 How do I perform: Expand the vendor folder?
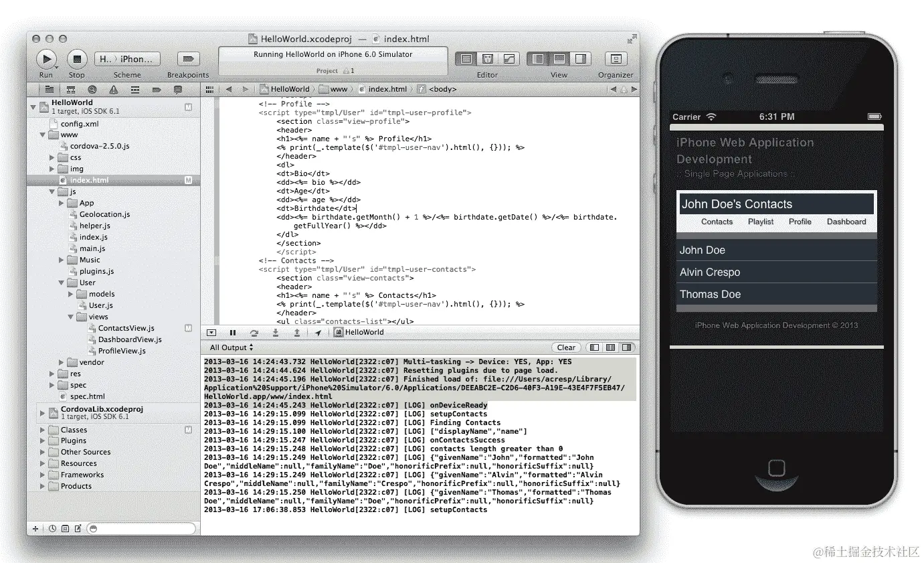point(62,362)
